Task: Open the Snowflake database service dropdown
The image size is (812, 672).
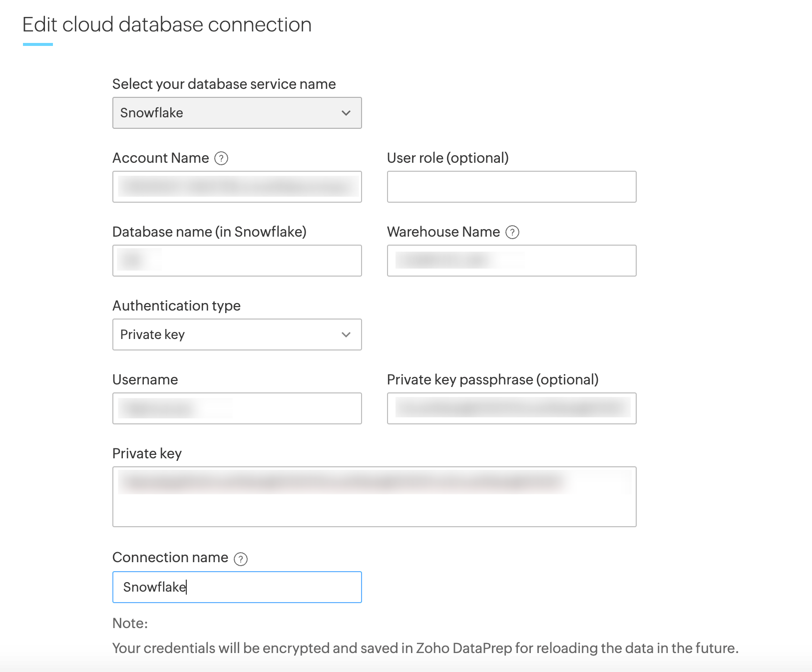Action: point(237,113)
